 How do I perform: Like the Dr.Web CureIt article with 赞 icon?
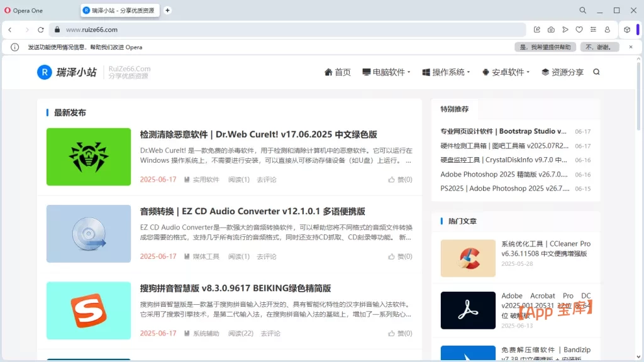401,179
